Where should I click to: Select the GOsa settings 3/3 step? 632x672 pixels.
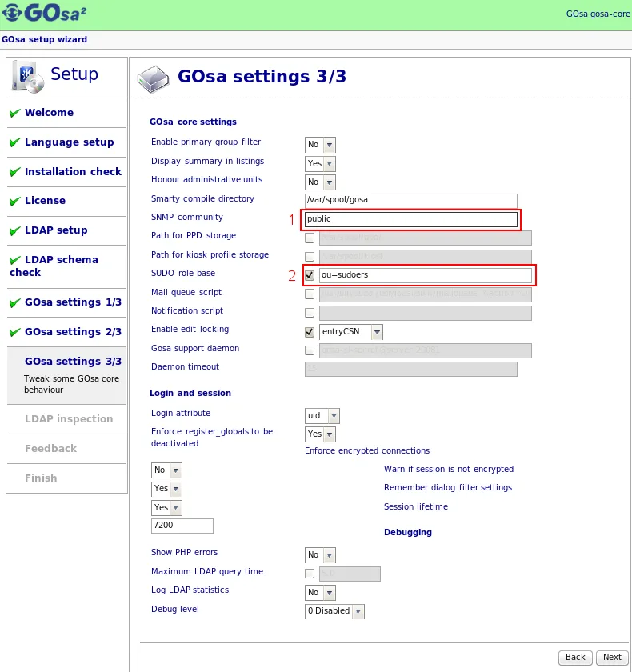click(74, 362)
